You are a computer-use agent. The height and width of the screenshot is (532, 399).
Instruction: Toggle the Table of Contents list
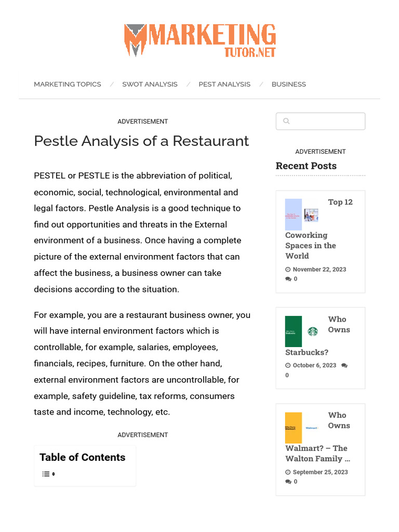point(48,474)
